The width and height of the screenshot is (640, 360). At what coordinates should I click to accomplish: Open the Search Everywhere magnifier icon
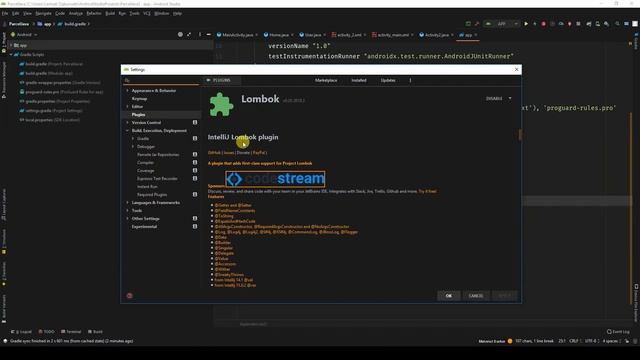pos(617,24)
